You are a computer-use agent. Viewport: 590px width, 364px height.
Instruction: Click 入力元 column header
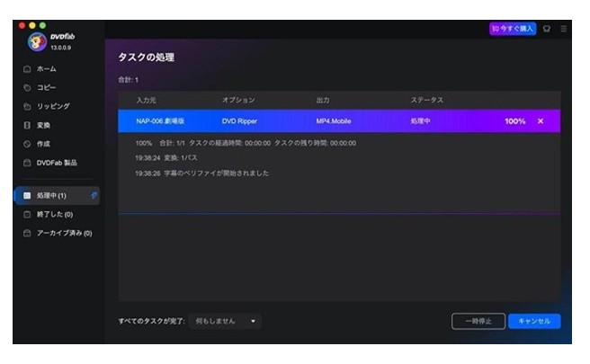[x=146, y=100]
